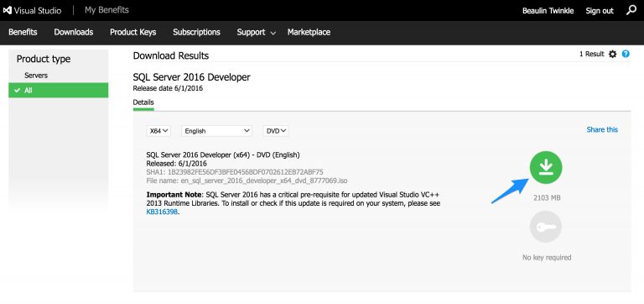The width and height of the screenshot is (644, 304).
Task: Open the DVD media type dropdown
Action: [x=276, y=131]
